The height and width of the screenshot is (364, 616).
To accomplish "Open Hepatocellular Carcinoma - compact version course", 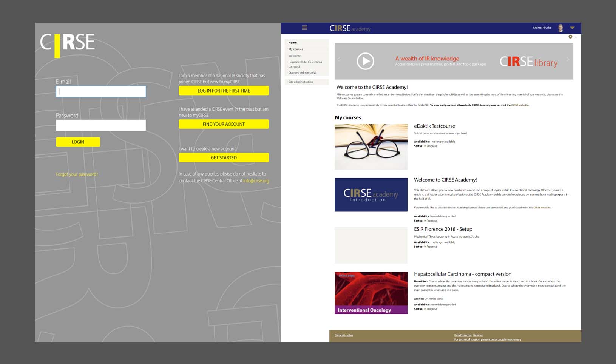I will coord(463,274).
